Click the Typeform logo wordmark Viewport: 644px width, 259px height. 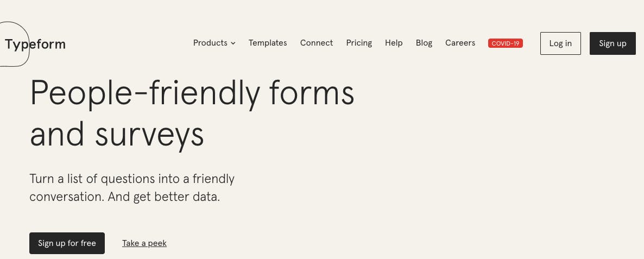click(35, 45)
